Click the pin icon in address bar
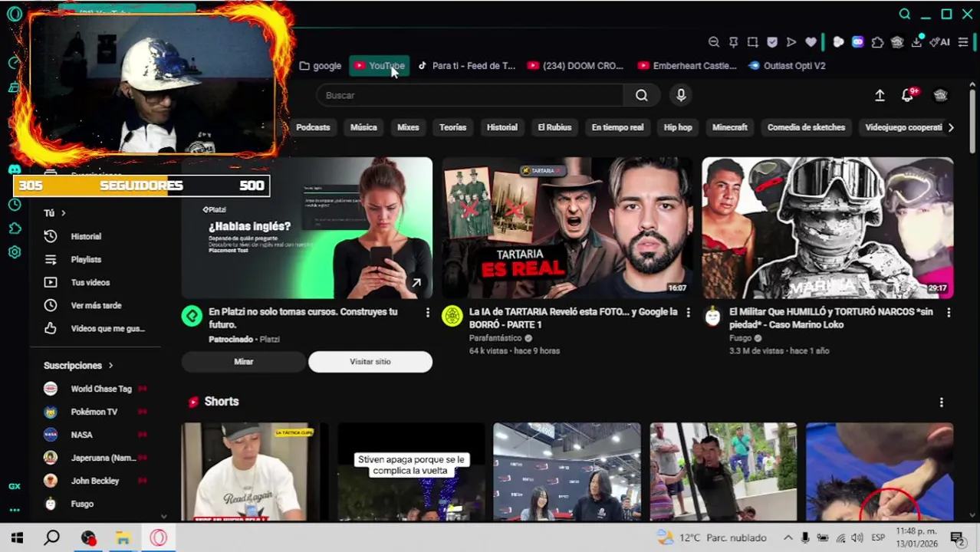 [733, 42]
